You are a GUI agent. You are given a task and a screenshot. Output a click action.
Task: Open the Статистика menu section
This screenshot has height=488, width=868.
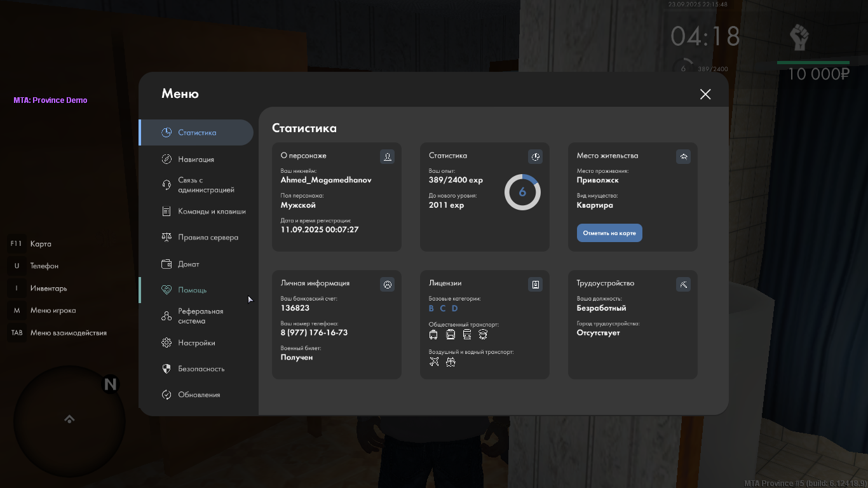point(196,132)
